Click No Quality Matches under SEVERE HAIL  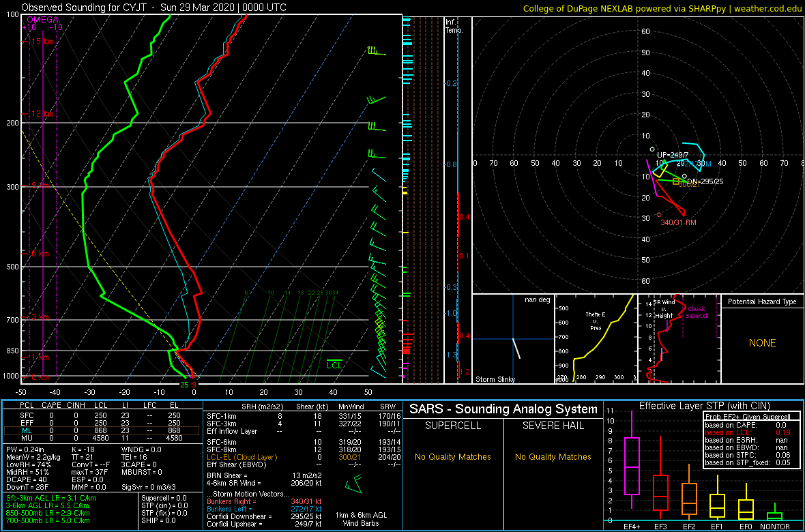(x=553, y=457)
